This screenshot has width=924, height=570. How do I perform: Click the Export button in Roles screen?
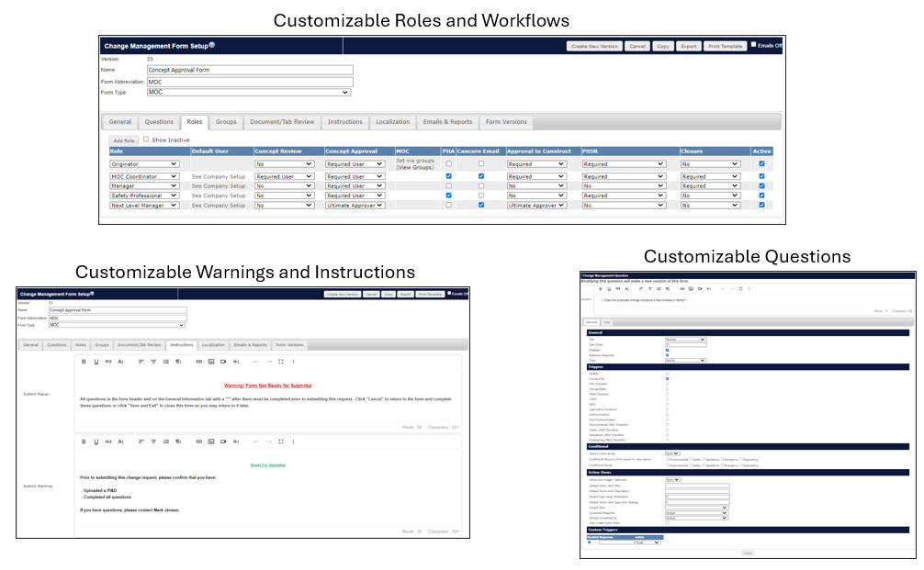[x=688, y=46]
